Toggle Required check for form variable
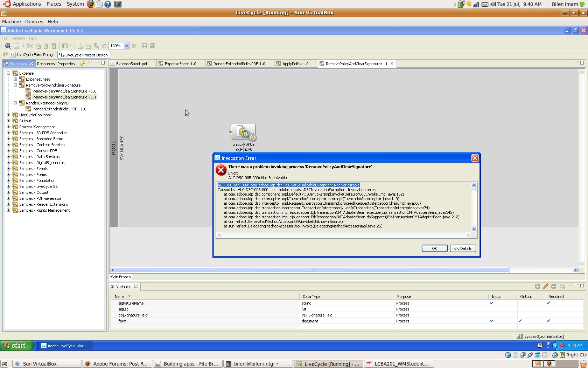Viewport: 588px width, 368px height. pos(548,321)
